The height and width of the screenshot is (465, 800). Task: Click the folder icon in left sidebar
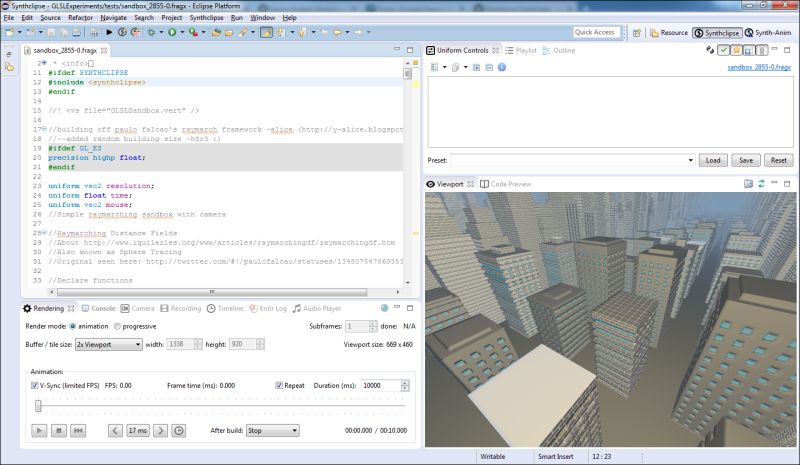(x=10, y=67)
